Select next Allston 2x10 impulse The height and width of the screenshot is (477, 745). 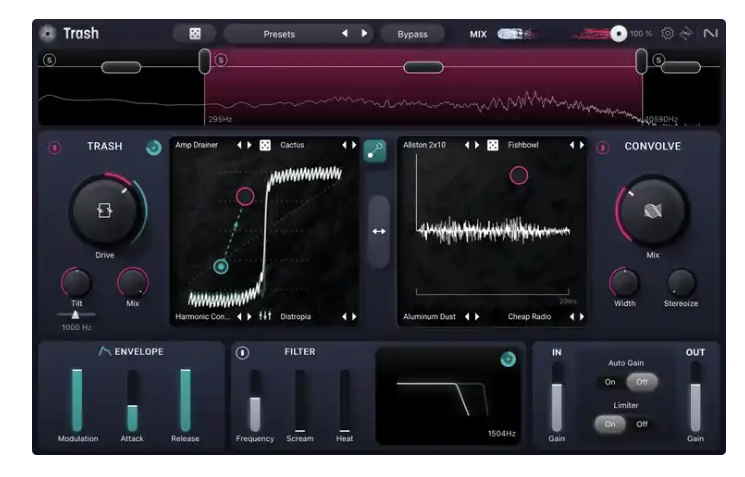point(477,145)
